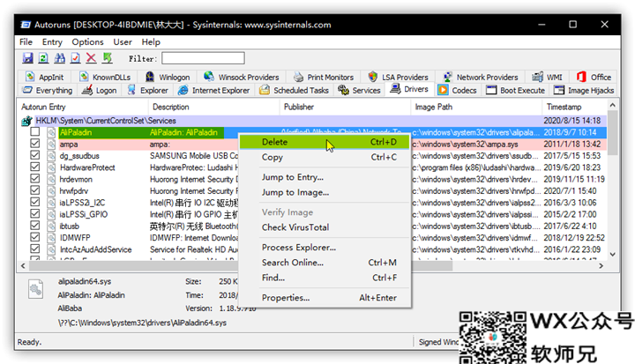Disable the IDMWFP entry checkbox
635x364 pixels.
click(35, 237)
